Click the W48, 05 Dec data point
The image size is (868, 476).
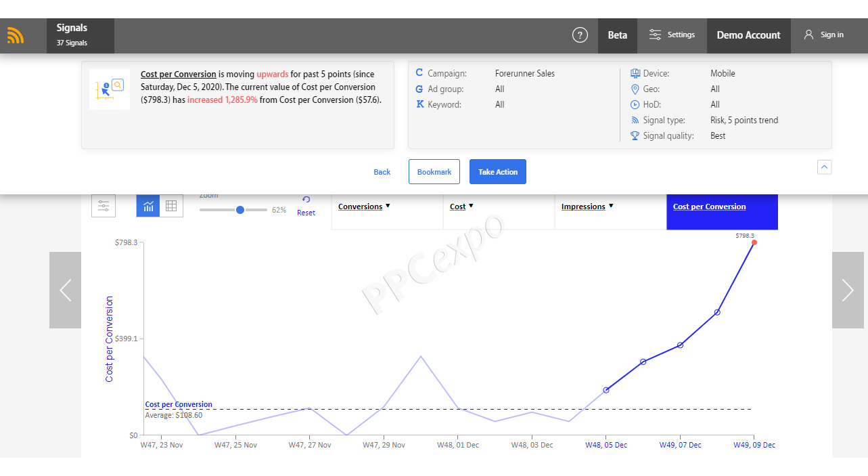tap(606, 390)
